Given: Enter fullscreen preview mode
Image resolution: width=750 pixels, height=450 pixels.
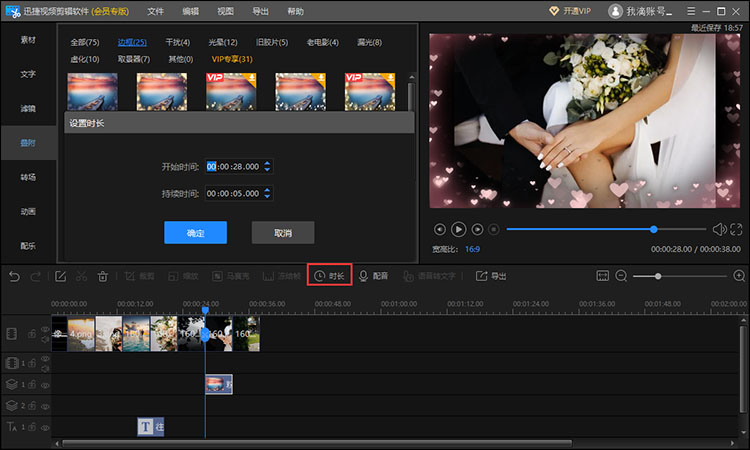Looking at the screenshot, I should point(736,230).
